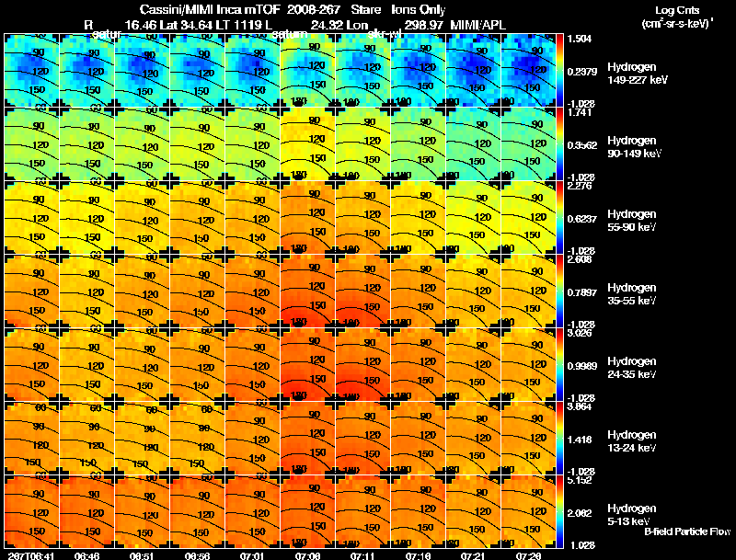Viewport: 736px width, 560px height.
Task: Click the "1.741" colorbar maximum value
Action: coord(580,112)
